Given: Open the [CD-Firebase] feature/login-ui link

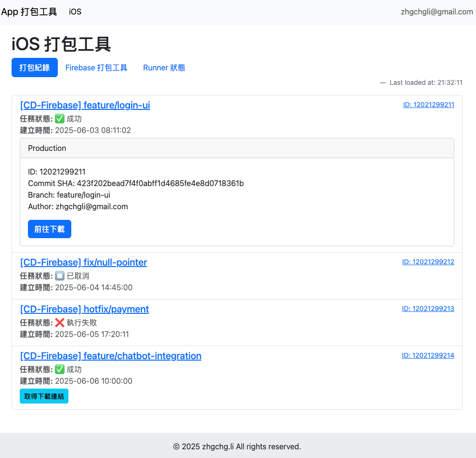Looking at the screenshot, I should pos(85,105).
